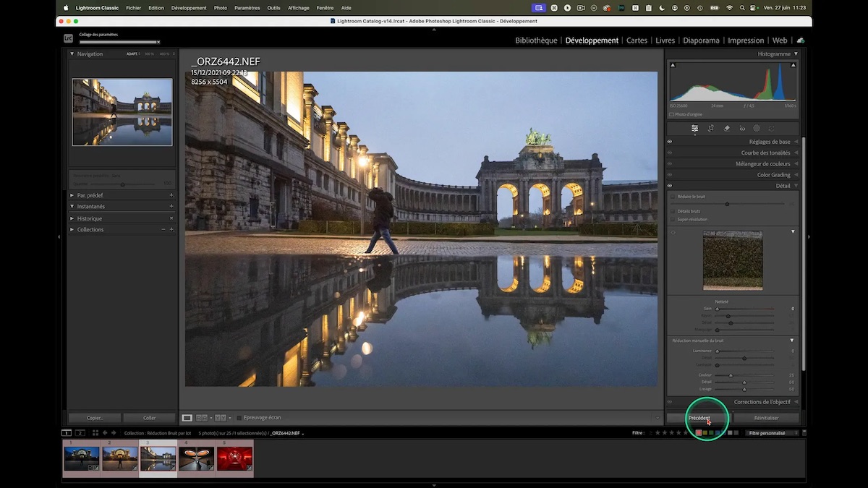Image resolution: width=868 pixels, height=488 pixels.
Task: Open macOS Wi-Fi status icon
Action: click(729, 8)
